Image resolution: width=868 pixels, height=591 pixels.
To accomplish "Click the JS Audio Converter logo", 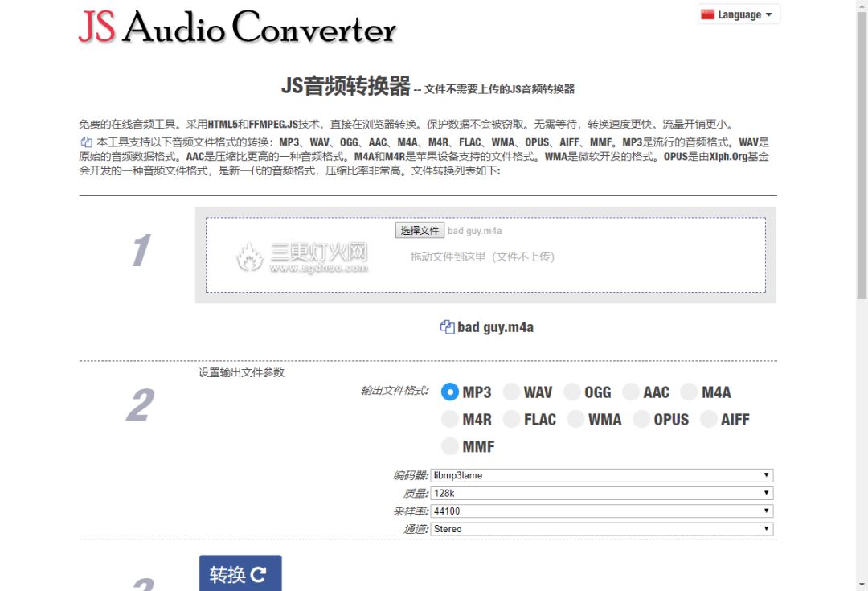I will tap(237, 27).
